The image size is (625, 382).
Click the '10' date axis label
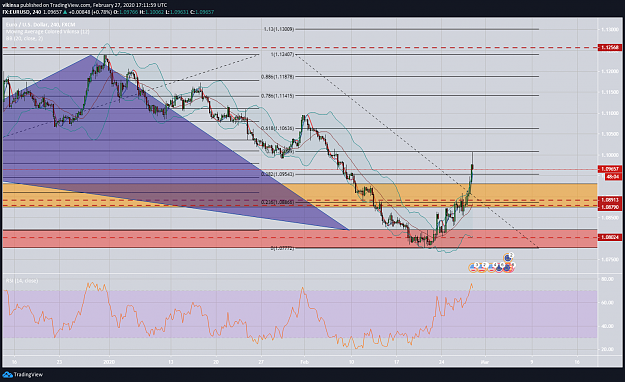pos(351,362)
